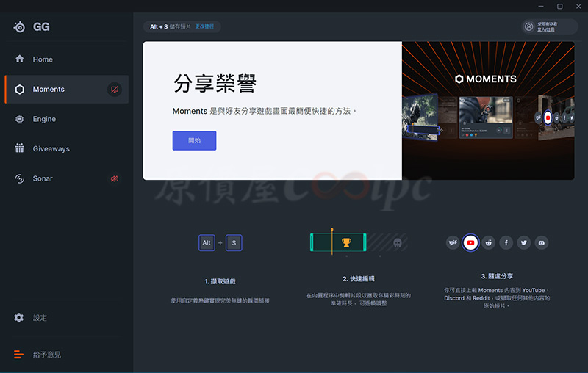Click the user profile avatar icon

(x=528, y=26)
